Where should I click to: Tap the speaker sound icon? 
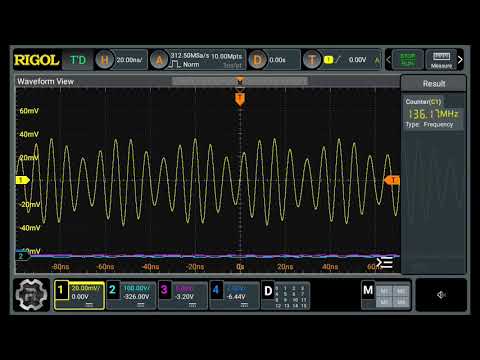(441, 295)
